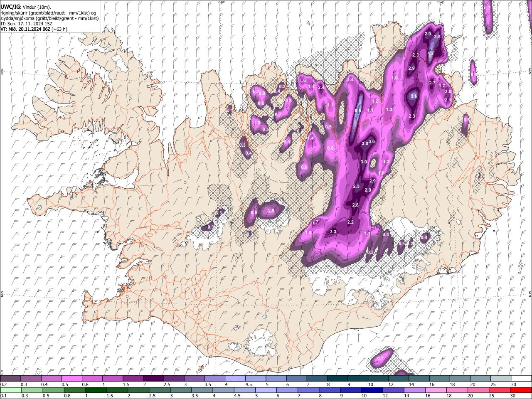Select the 'IT: Sun. 17. 11. 2024 15Z' line
Viewport: 532px width, 399px height.
[x=26, y=24]
